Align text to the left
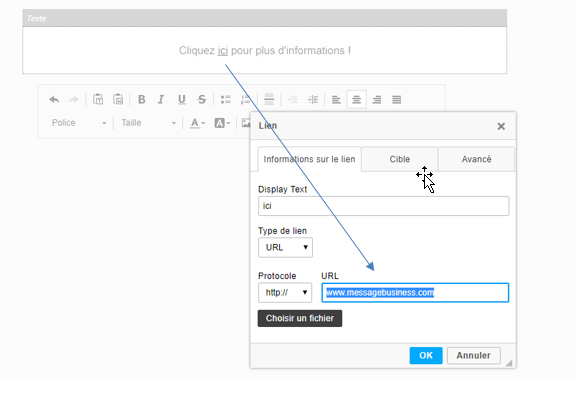This screenshot has height=394, width=575. (336, 99)
